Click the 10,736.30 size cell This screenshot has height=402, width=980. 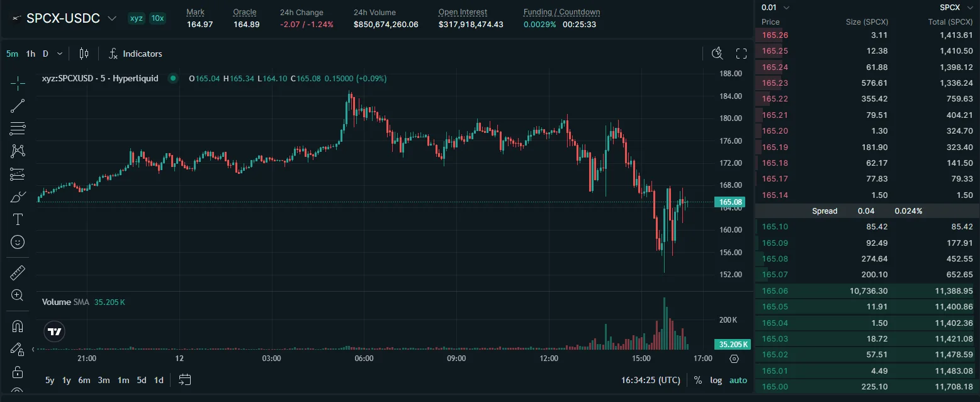click(867, 291)
